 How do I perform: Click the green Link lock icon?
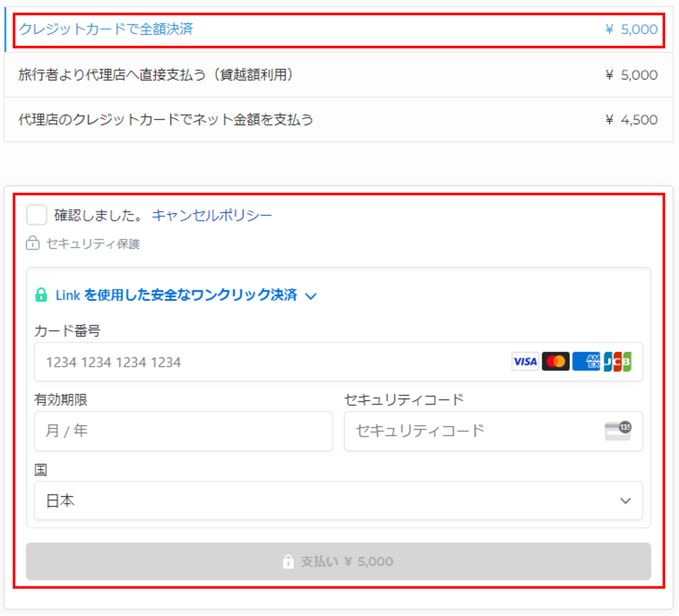(x=41, y=295)
